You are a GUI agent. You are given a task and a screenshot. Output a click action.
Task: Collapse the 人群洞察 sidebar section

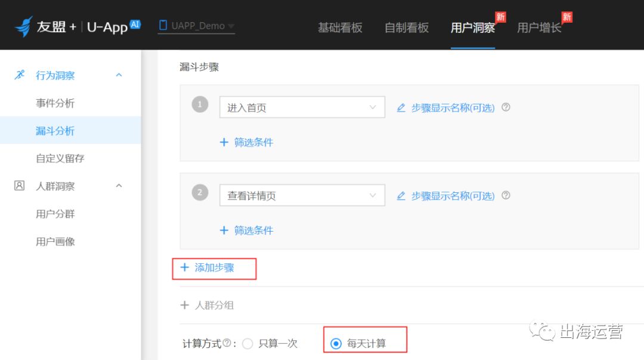119,186
